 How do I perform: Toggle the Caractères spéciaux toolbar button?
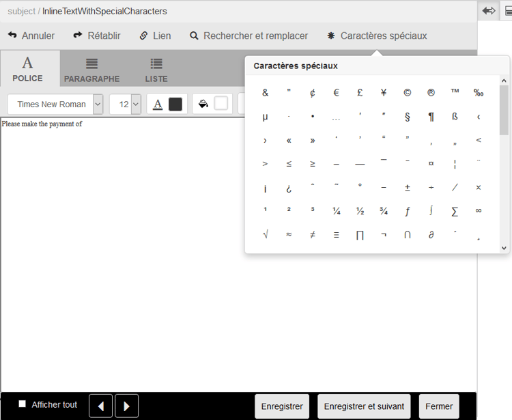click(377, 36)
